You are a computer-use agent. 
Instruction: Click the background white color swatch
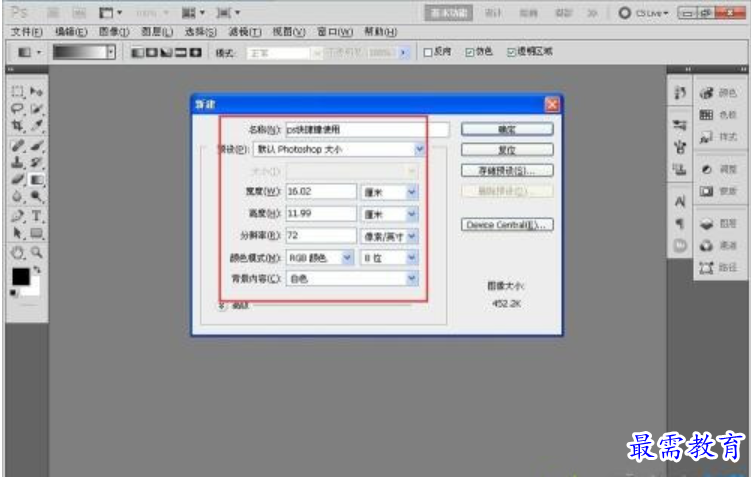34,290
